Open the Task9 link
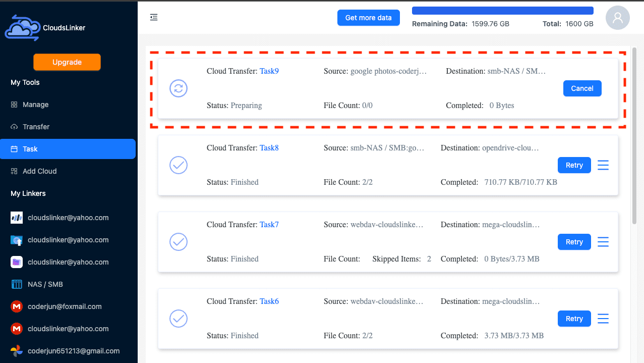This screenshot has width=644, height=363. point(269,71)
